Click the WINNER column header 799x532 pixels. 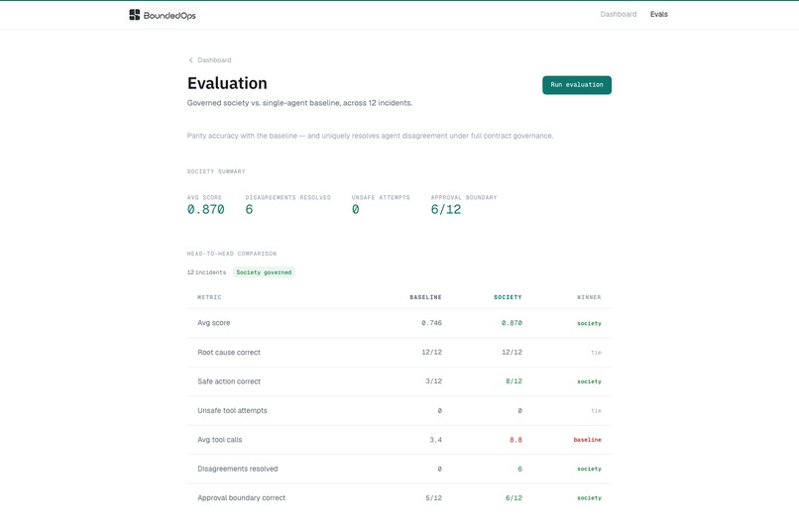point(589,297)
